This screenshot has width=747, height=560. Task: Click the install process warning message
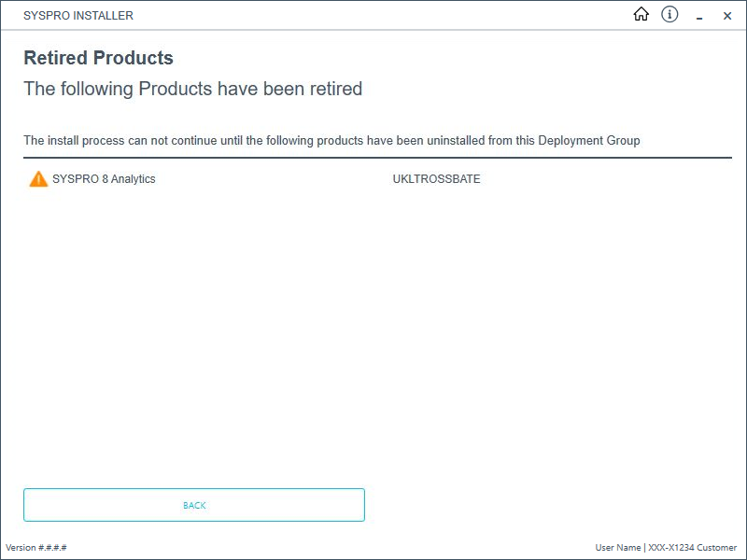click(331, 141)
